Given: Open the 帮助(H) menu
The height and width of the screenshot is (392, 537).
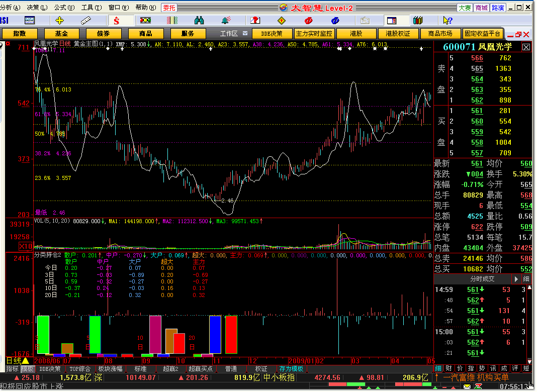Looking at the screenshot, I should tap(146, 8).
